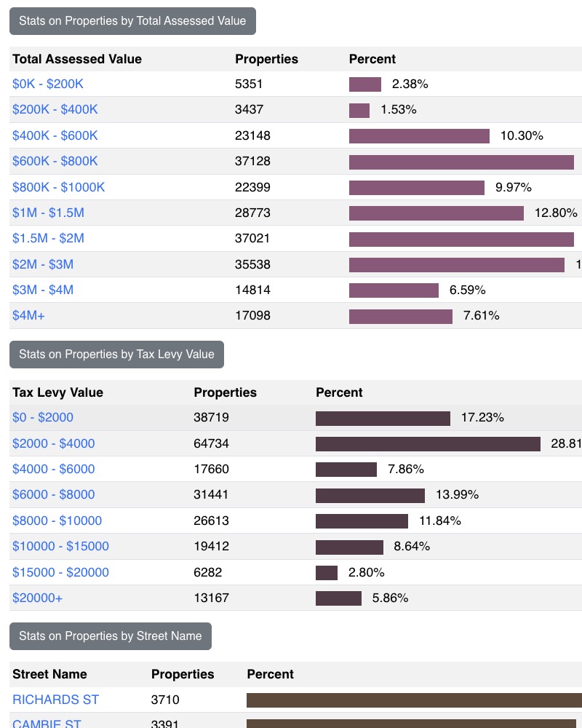The width and height of the screenshot is (582, 728).
Task: Select the $400K - $600K range link
Action: point(55,135)
